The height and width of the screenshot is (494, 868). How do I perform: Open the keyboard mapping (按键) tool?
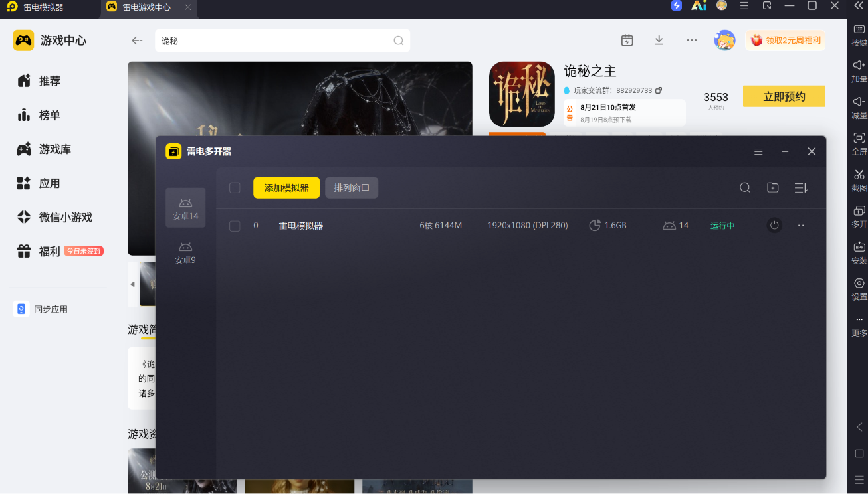tap(859, 29)
